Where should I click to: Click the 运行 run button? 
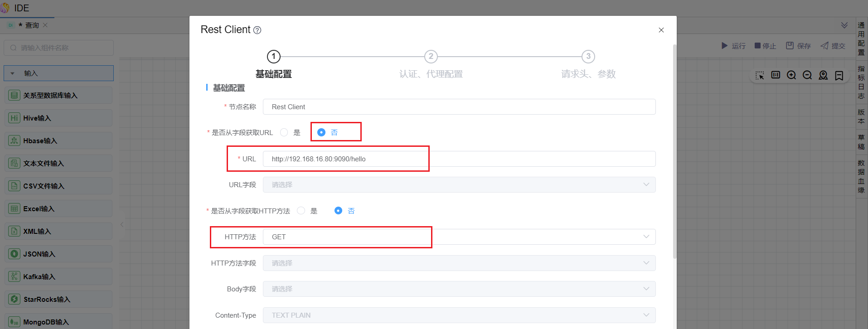[x=733, y=46]
